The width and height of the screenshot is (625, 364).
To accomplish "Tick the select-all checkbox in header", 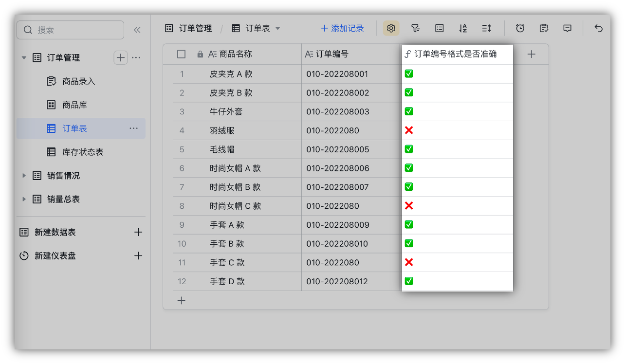I will tap(182, 54).
